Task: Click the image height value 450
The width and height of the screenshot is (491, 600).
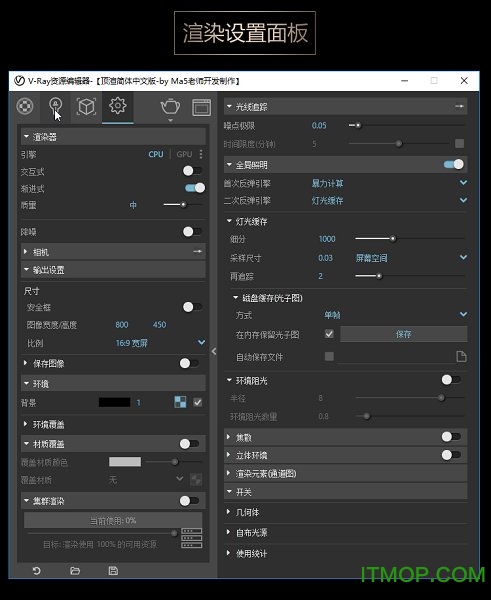Action: point(160,325)
